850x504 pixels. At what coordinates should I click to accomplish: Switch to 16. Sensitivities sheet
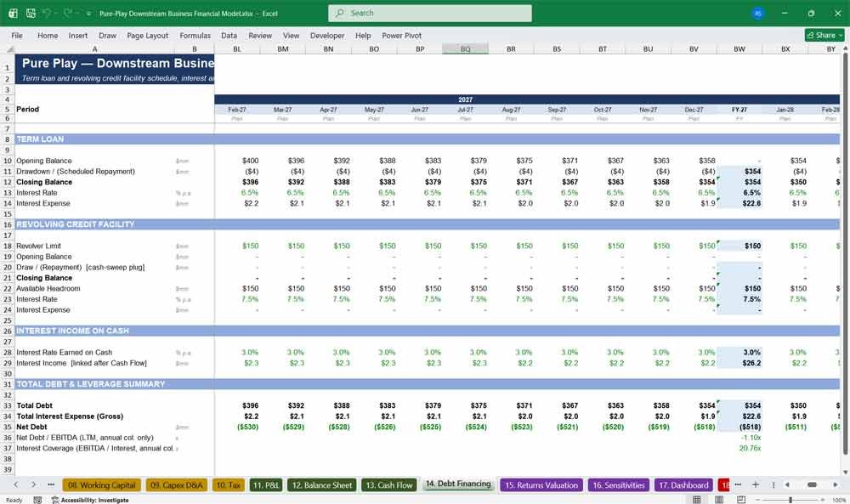(619, 485)
